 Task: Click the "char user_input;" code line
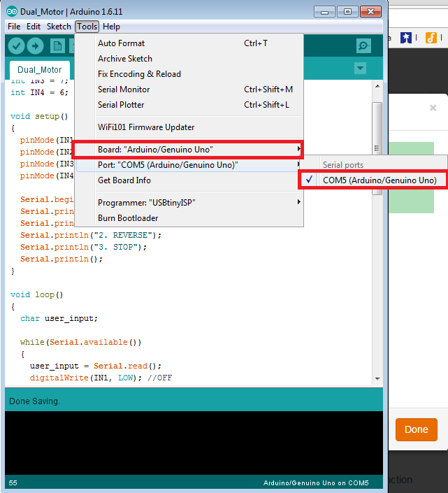pos(59,318)
